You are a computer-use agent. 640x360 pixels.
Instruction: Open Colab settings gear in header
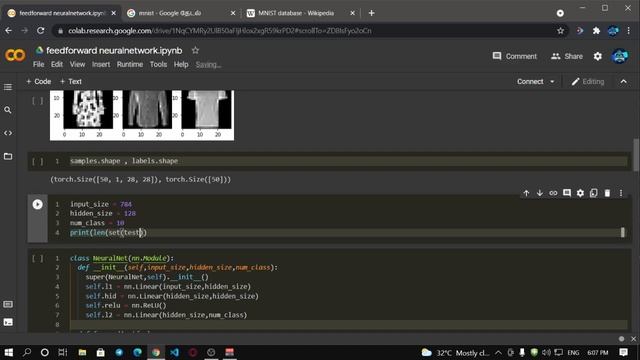pos(598,56)
